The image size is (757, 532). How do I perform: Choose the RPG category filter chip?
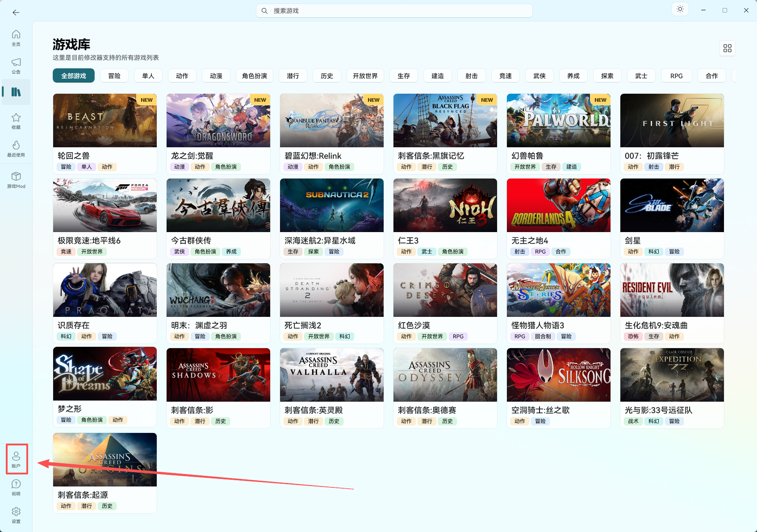click(x=677, y=76)
